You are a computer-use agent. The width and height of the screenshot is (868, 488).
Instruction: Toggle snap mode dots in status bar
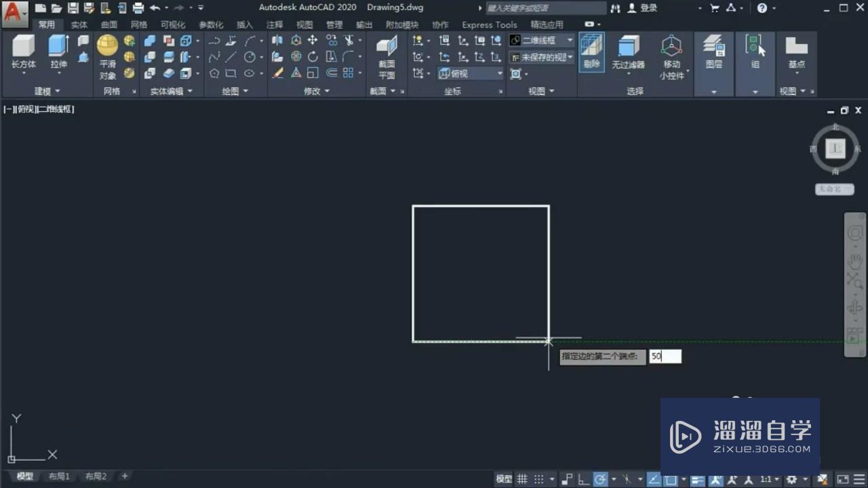(x=538, y=479)
